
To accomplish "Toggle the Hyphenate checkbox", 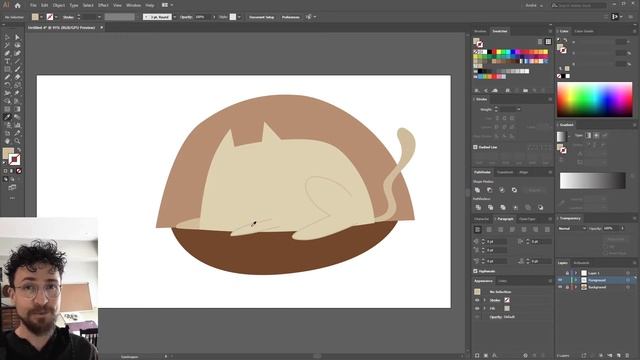I will [x=475, y=271].
